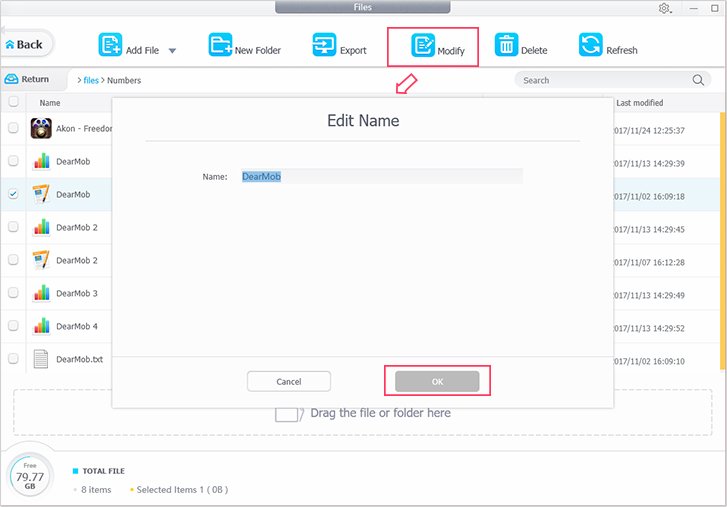Click the Numbers icon of DearMob 4
Screen dimensions: 727x507
[x=41, y=326]
